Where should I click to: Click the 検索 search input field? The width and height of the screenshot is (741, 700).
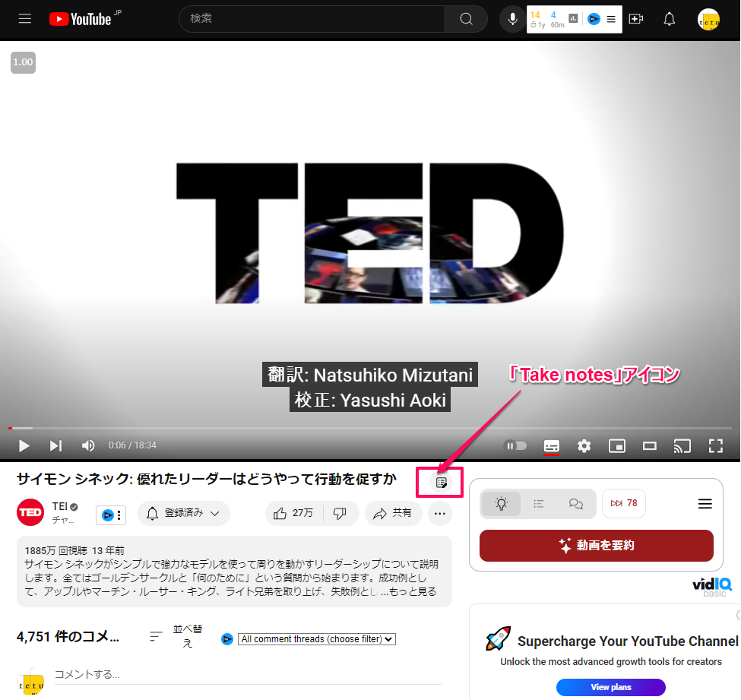click(312, 19)
